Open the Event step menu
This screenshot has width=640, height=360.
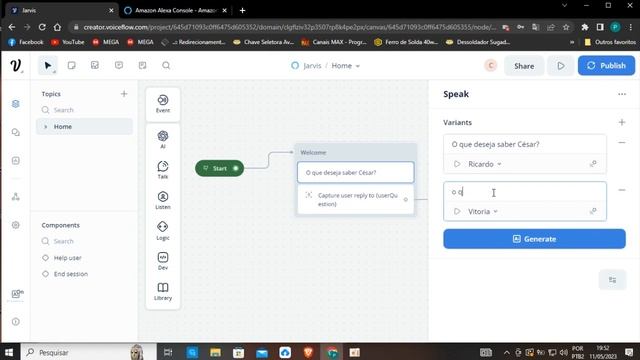(x=163, y=104)
